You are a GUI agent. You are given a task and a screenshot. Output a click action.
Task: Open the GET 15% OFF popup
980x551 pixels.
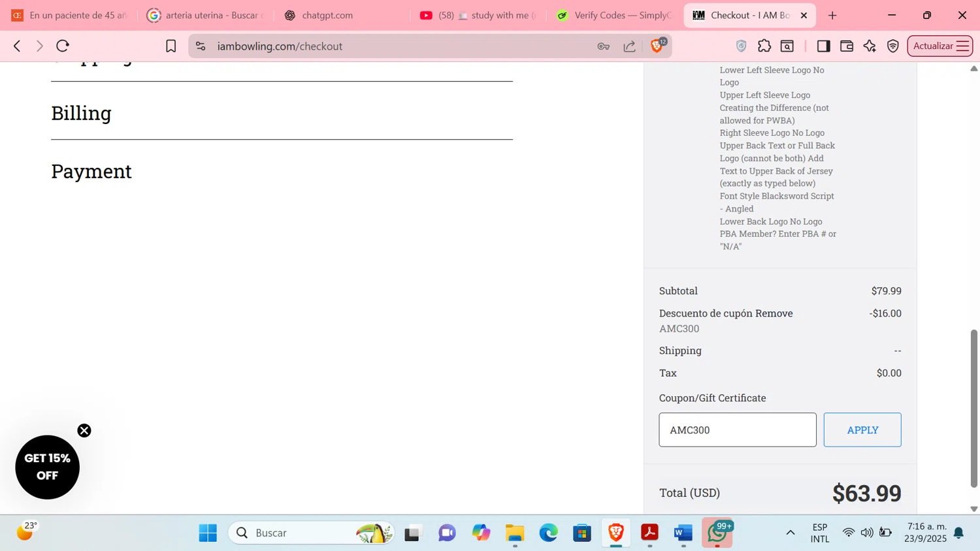pyautogui.click(x=47, y=467)
